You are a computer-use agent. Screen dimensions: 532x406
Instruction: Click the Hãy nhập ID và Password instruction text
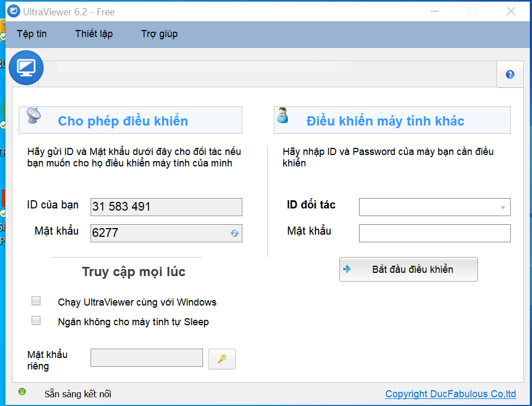coord(388,157)
